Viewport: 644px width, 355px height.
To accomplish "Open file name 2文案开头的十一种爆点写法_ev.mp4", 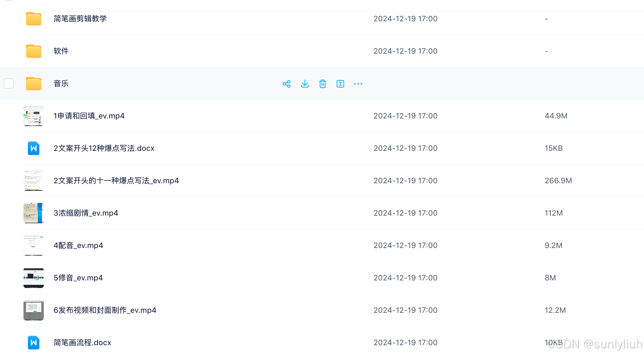I will [x=116, y=181].
